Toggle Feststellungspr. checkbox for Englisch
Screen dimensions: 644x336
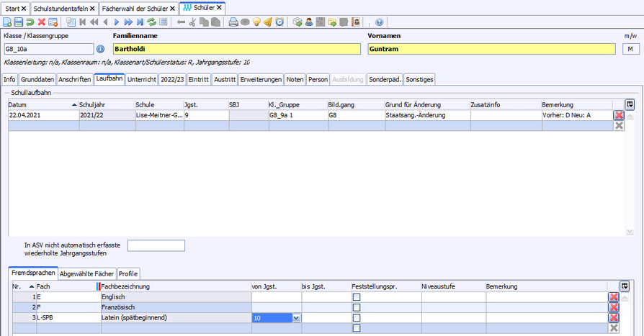click(x=357, y=297)
